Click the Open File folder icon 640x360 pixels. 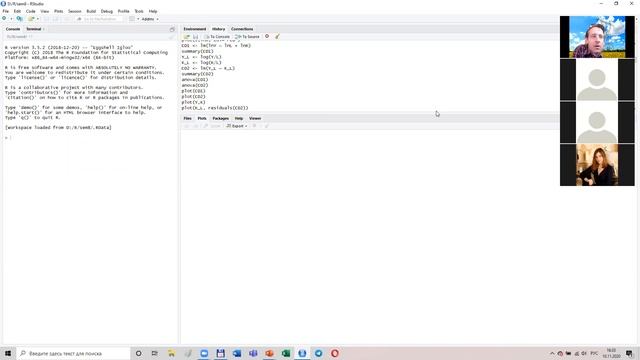click(31, 19)
